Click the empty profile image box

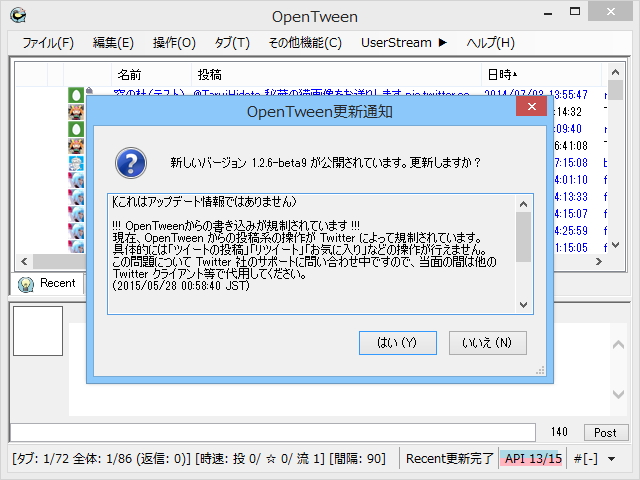38,331
